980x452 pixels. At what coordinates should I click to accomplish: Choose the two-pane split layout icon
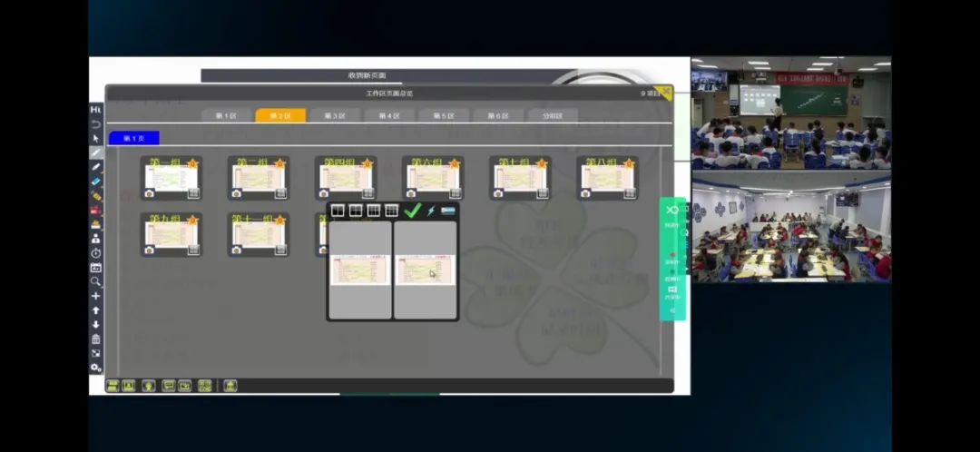point(338,211)
